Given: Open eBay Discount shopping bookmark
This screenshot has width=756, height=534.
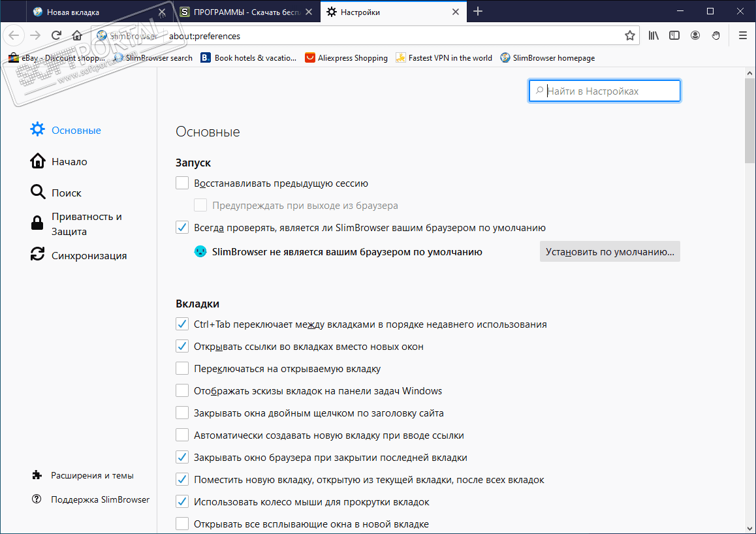Looking at the screenshot, I should pyautogui.click(x=57, y=58).
